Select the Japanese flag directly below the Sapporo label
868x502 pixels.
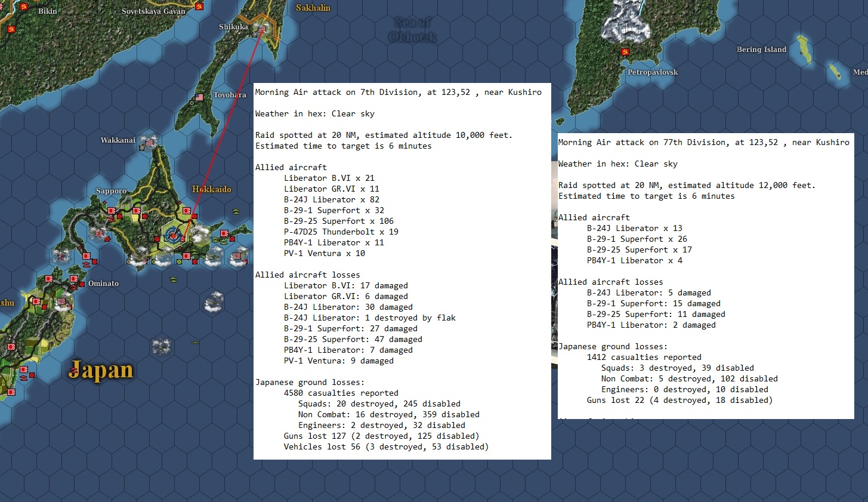[x=111, y=211]
